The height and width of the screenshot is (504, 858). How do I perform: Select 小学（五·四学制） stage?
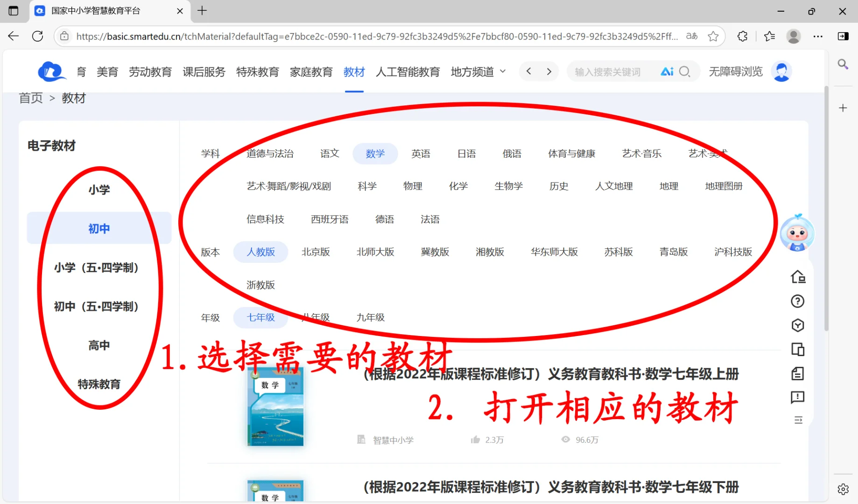pos(99,267)
